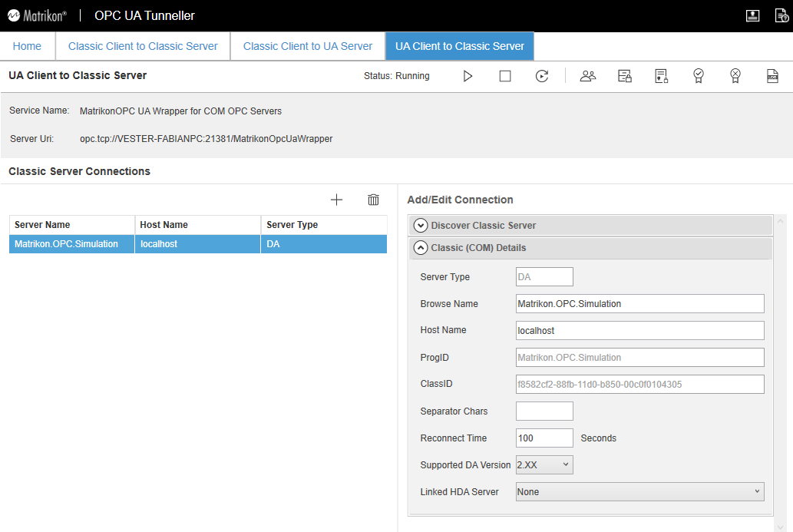Open Supported DA Version dropdown
This screenshot has width=793, height=532.
coord(544,464)
